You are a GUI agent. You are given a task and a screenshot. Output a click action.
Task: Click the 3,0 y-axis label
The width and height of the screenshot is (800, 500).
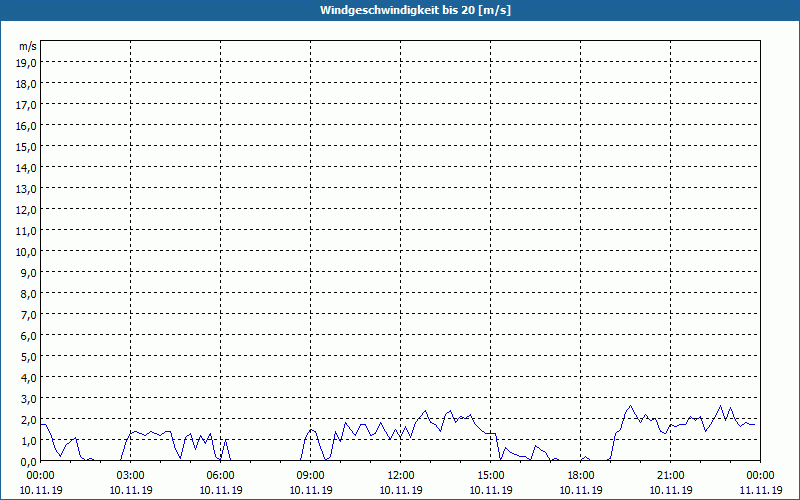[x=28, y=398]
